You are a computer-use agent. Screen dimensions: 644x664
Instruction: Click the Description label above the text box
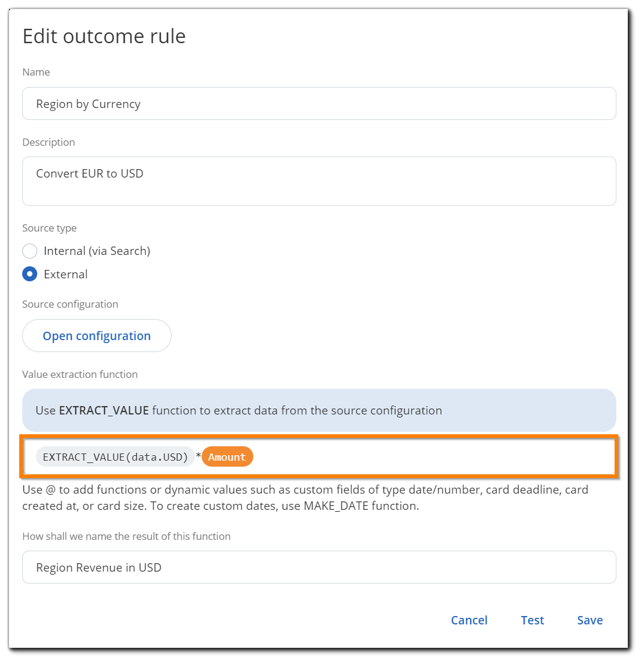[x=49, y=142]
